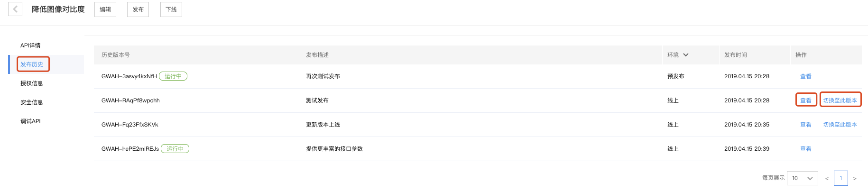View the GWAH-Fq23FfxSKVk version details
Screen dimensions: 868x191
tap(806, 125)
